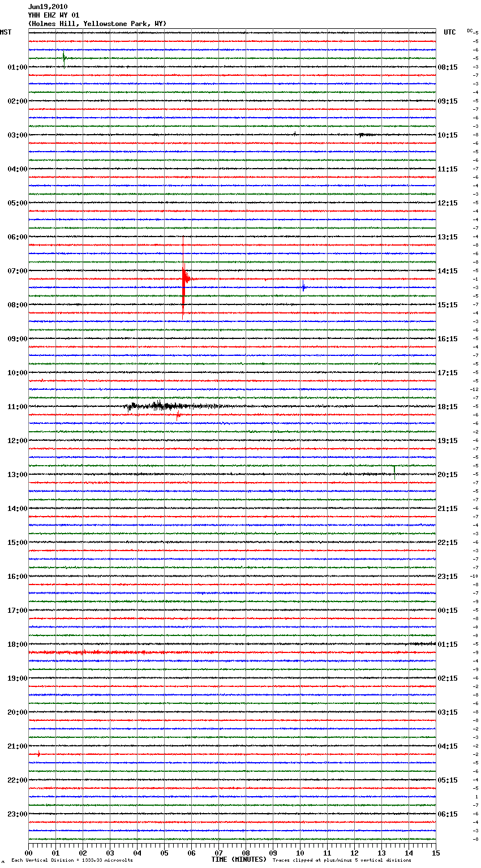Select the 11:00 MST time label
The height and width of the screenshot is (868, 481).
[x=17, y=407]
